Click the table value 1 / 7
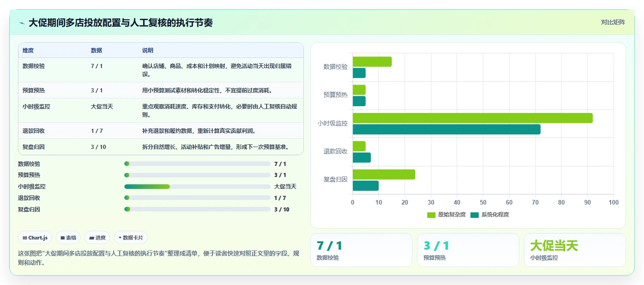 (x=97, y=131)
